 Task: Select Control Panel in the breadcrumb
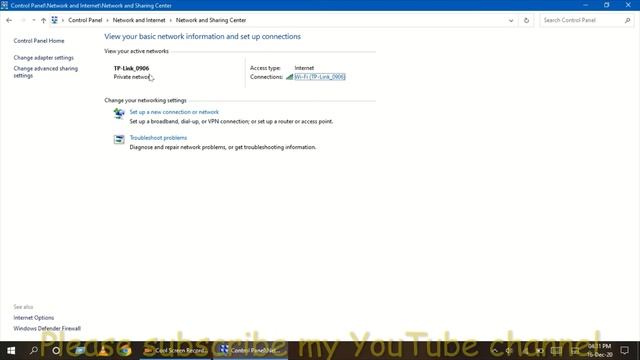point(85,20)
